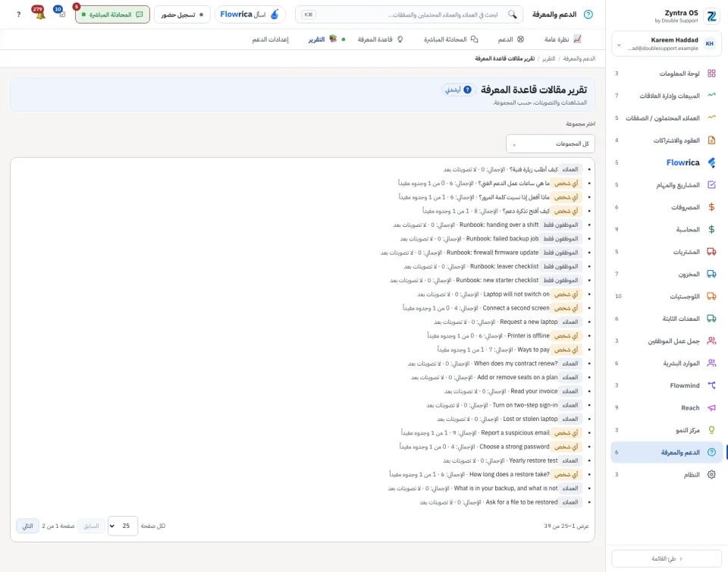Screen dimensions: 728x572
Task: Select the Reach megaphone icon
Action: (711, 407)
